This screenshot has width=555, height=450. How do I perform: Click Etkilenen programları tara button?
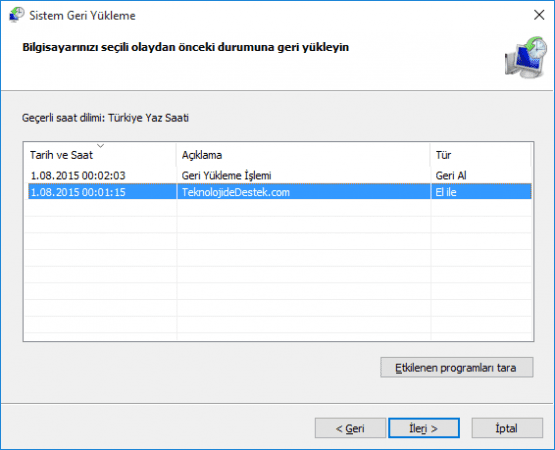457,368
